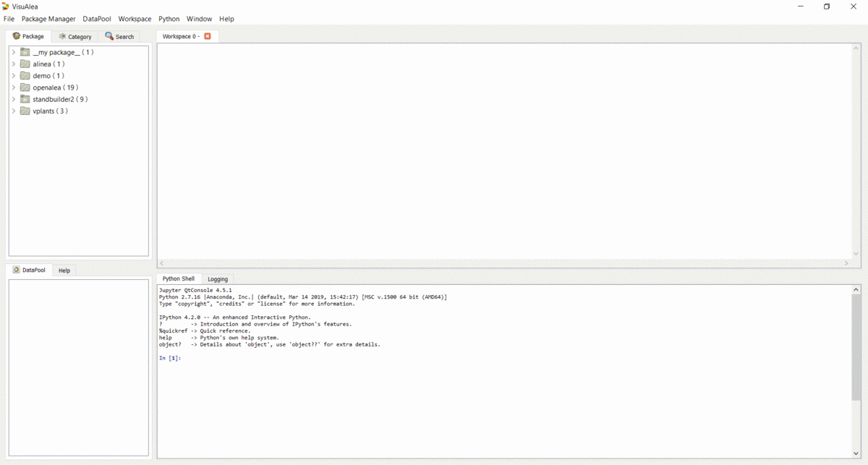Click the alinea folder icon

25,64
